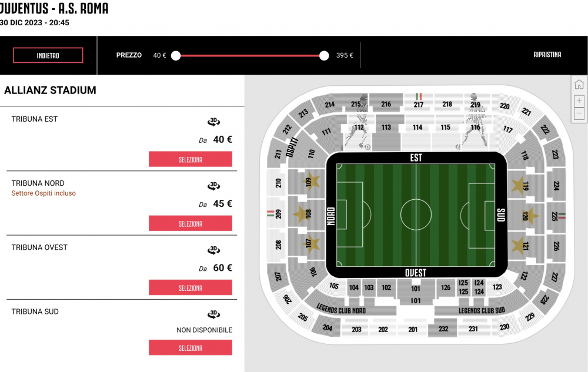Select star section 120 on map
This screenshot has height=372, width=588.
tap(526, 216)
